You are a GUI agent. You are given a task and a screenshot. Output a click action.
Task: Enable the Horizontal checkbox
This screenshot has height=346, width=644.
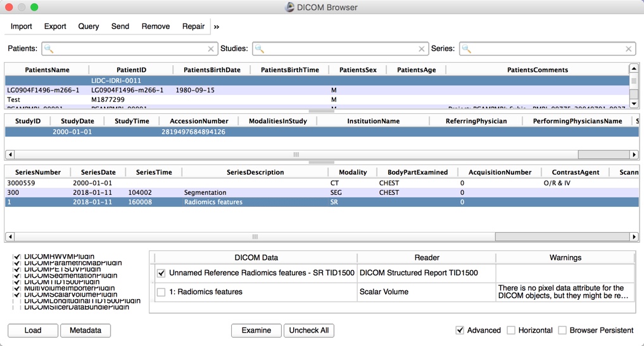tap(511, 330)
